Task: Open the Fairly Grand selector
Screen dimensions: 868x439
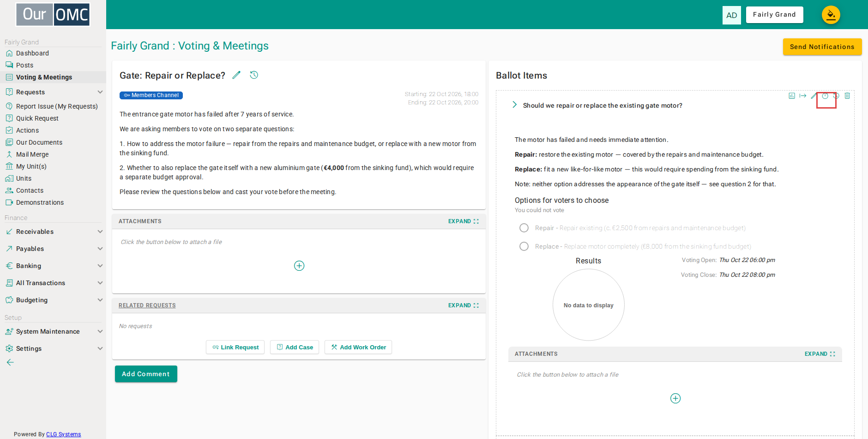Action: (775, 15)
